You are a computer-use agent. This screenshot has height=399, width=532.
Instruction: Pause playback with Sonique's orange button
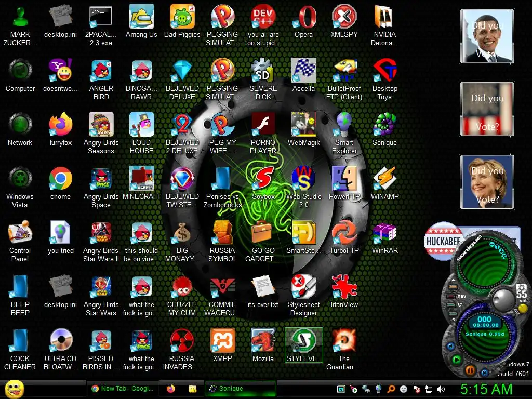[470, 370]
